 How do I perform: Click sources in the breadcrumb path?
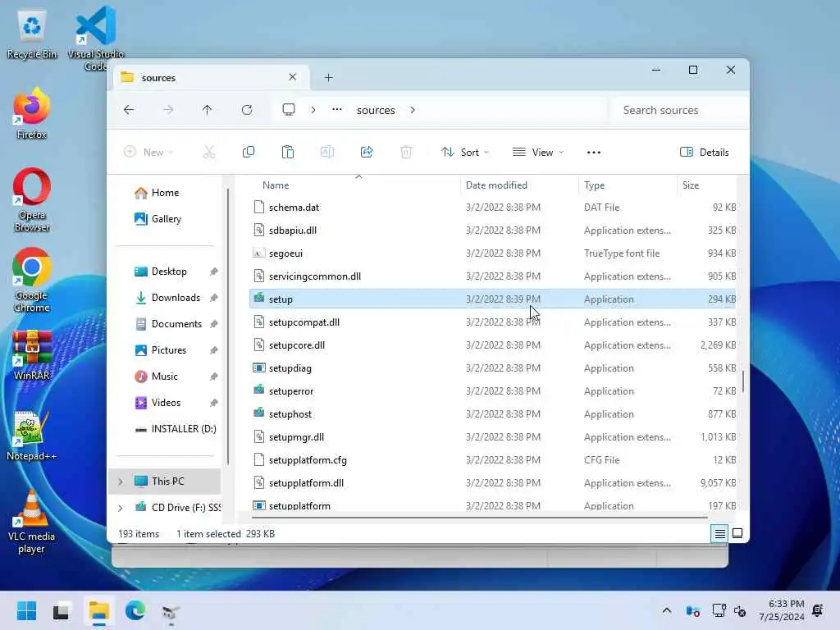click(x=376, y=110)
